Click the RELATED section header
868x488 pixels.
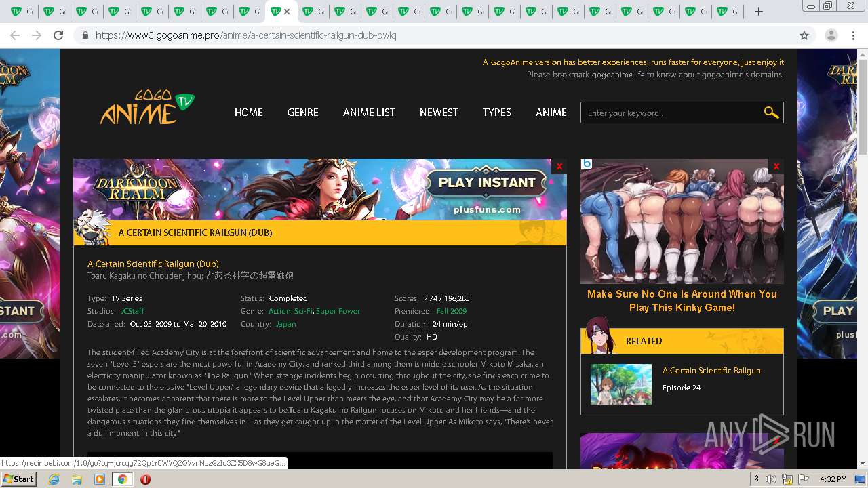(x=682, y=341)
